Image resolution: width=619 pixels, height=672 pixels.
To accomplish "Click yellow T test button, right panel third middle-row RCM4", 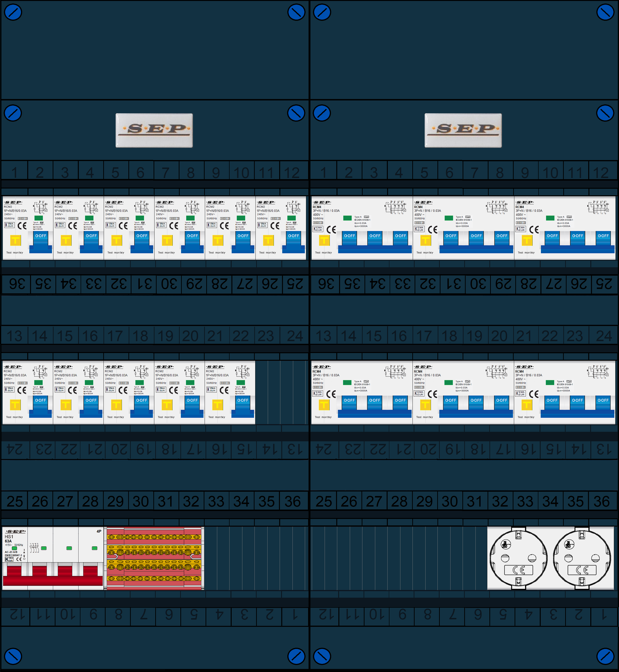I will click(526, 405).
